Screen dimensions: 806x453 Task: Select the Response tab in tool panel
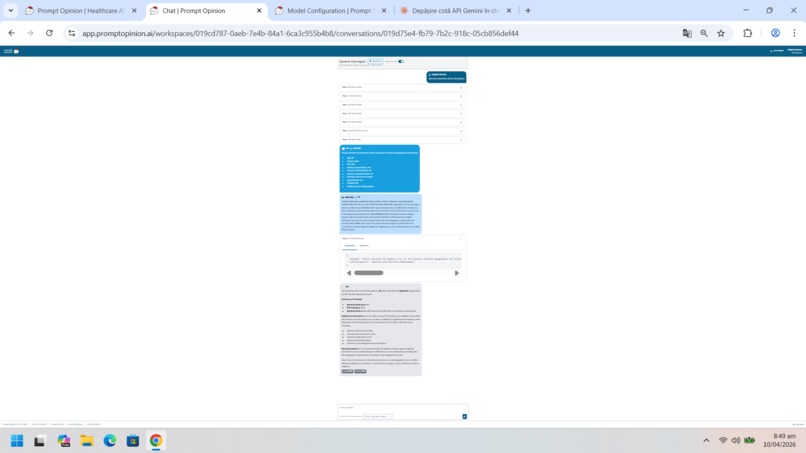[364, 246]
